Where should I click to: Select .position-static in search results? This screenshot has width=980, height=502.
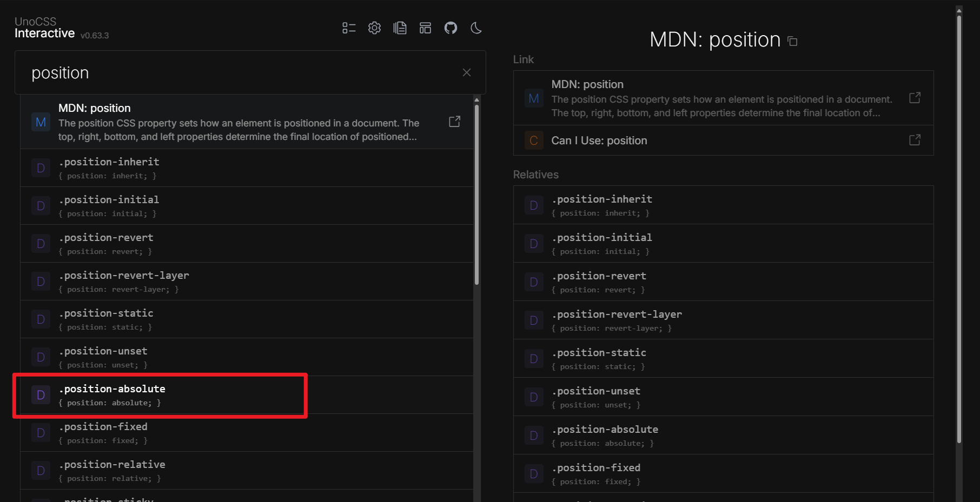pyautogui.click(x=247, y=319)
